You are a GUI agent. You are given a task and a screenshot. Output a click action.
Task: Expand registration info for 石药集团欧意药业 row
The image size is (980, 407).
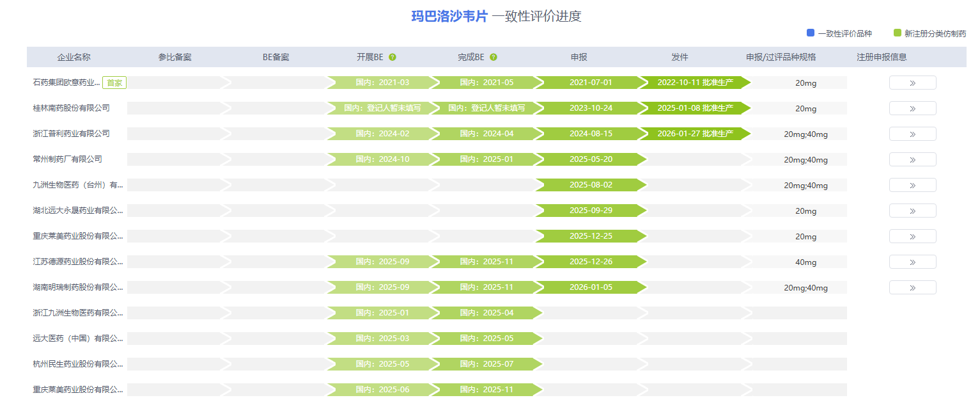coord(912,83)
